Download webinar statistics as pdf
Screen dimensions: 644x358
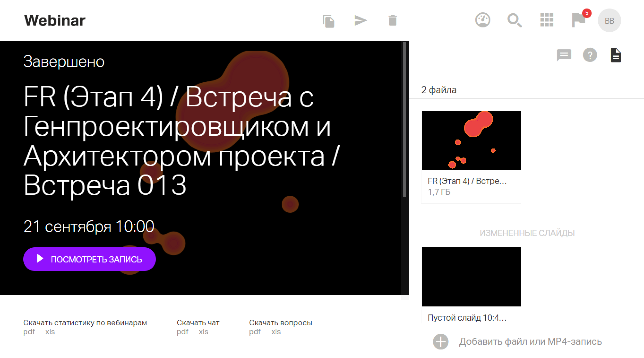[x=29, y=332]
